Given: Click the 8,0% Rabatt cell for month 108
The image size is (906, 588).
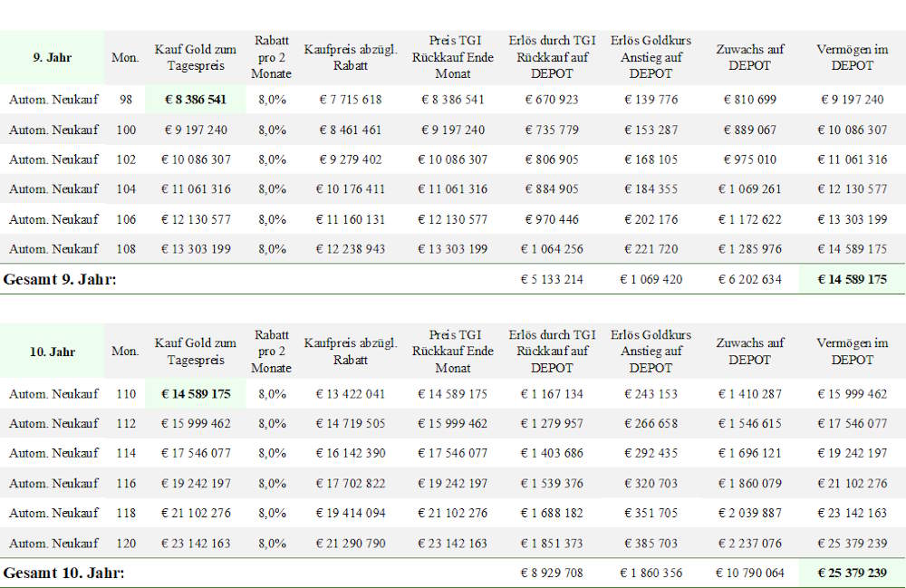Looking at the screenshot, I should coord(272,249).
